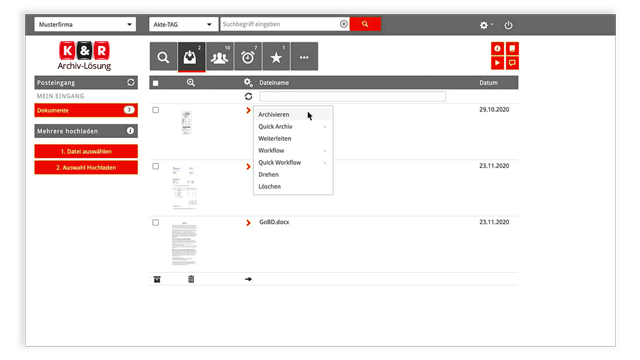Image resolution: width=640 pixels, height=360 pixels.
Task: Open the alarm clock reminders tab
Action: [x=248, y=57]
